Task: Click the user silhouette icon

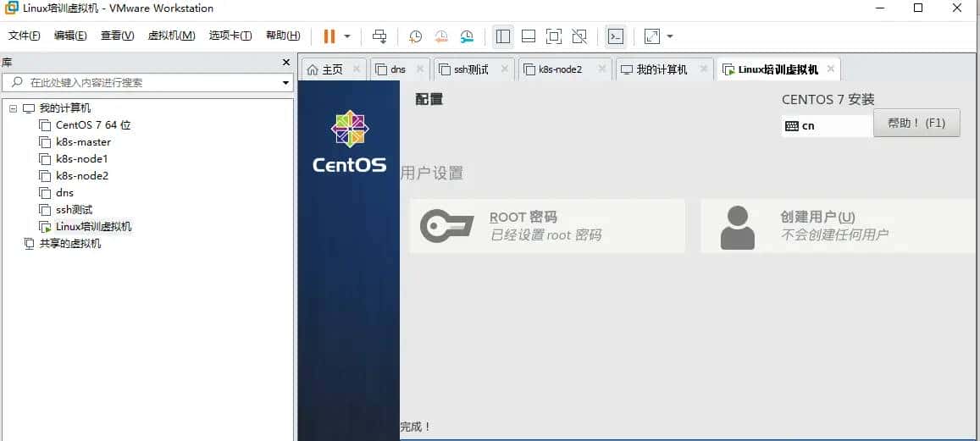Action: [x=738, y=228]
